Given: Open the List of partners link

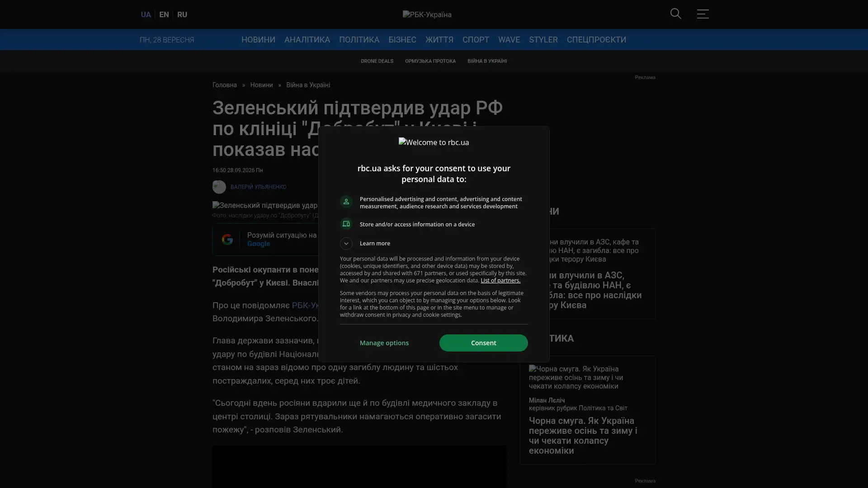Looking at the screenshot, I should (x=500, y=281).
